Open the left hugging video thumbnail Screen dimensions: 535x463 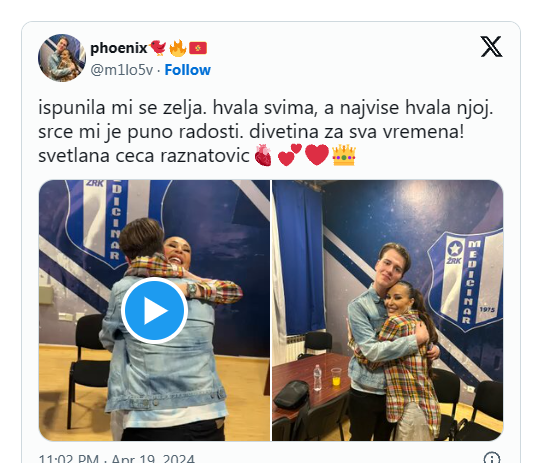click(154, 310)
